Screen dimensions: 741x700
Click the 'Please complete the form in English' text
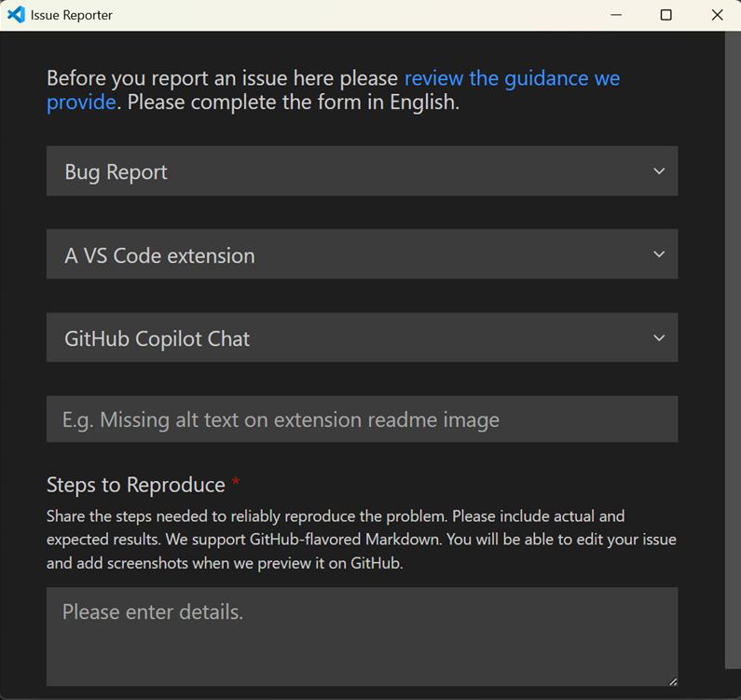pyautogui.click(x=293, y=103)
